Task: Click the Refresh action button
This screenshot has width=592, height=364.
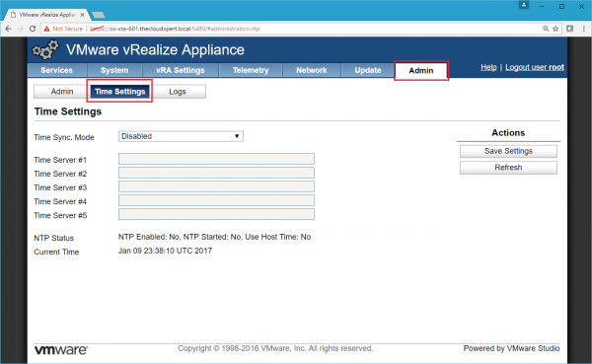Action: point(508,168)
